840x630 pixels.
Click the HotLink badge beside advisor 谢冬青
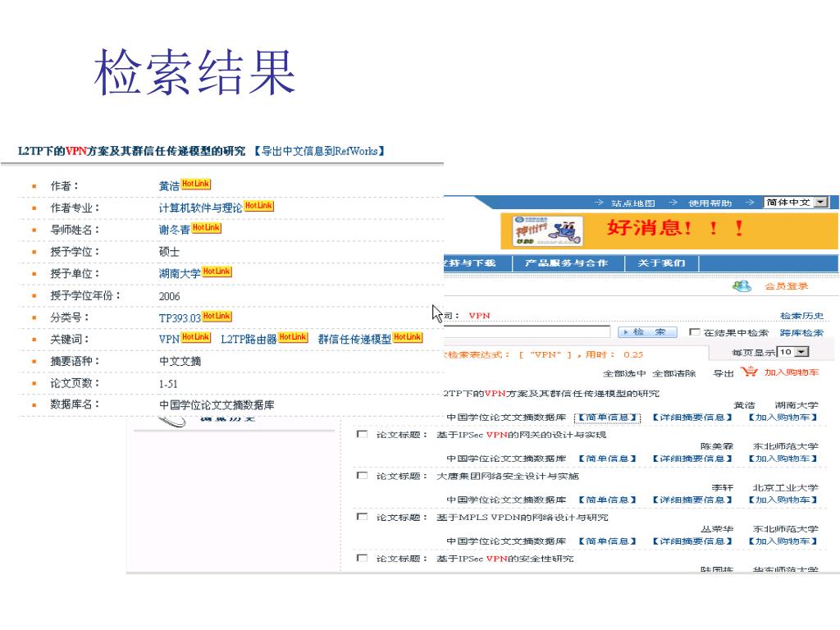[206, 228]
